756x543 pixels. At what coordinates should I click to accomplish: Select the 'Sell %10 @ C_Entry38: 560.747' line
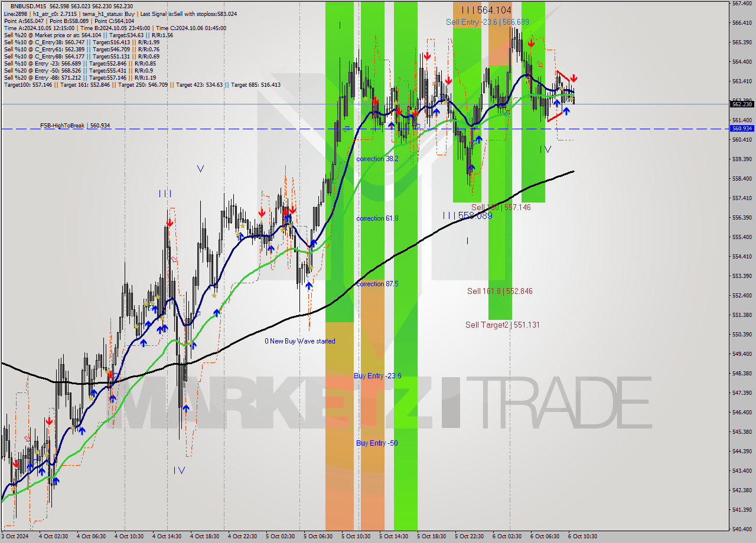82,42
